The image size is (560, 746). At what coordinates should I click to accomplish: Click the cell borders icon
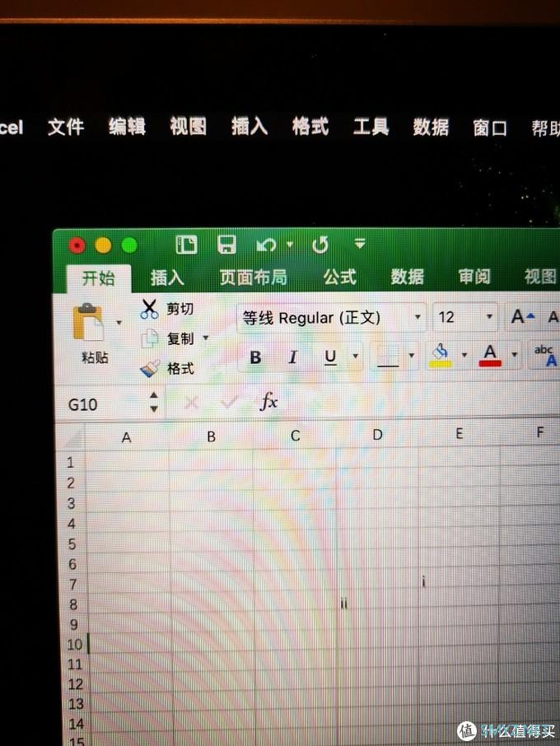[388, 357]
